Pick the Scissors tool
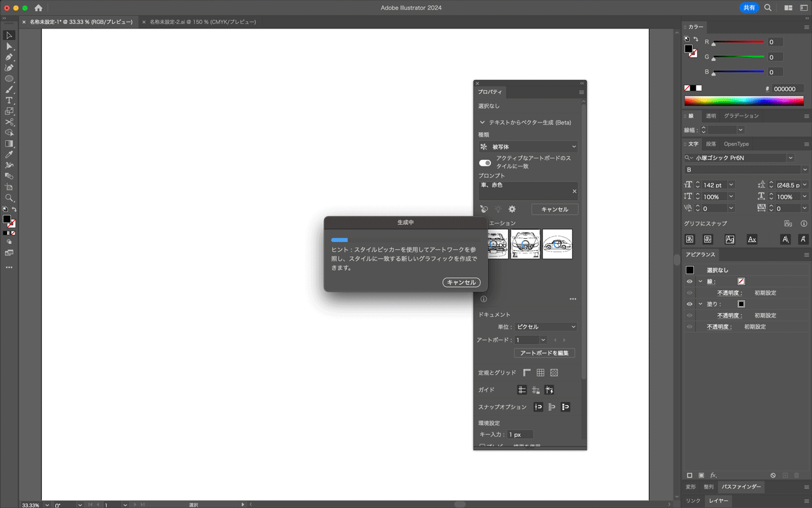This screenshot has height=508, width=812. (9, 122)
